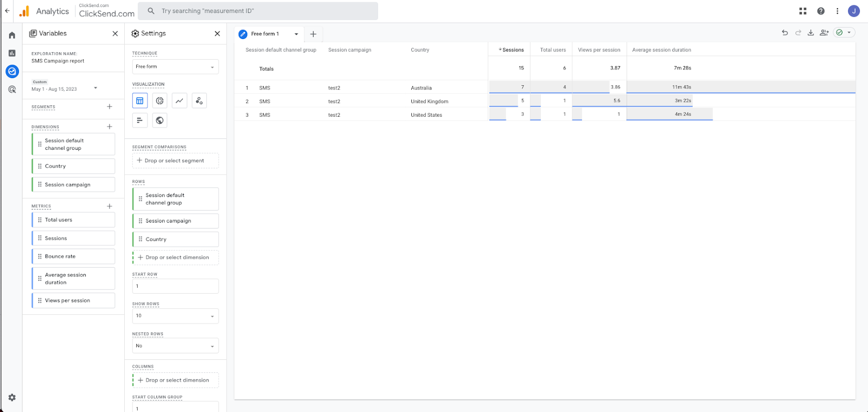Add a new dimension with plus icon

[x=110, y=126]
